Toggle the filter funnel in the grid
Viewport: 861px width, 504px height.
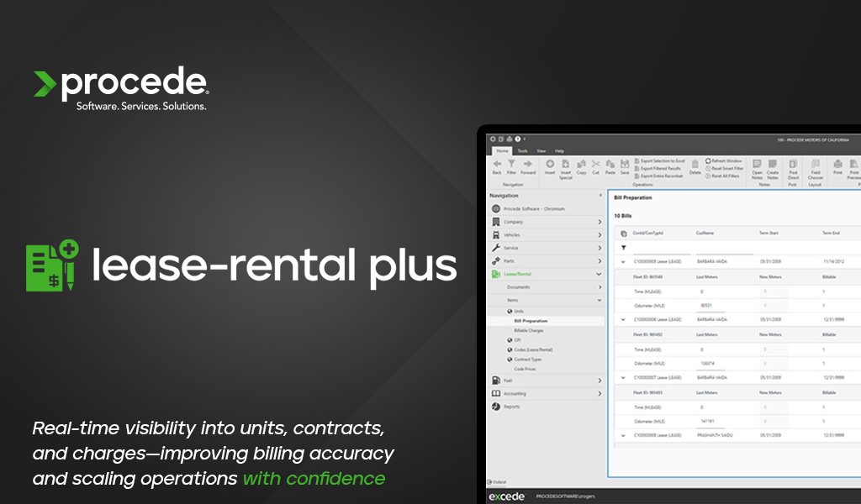(x=622, y=249)
